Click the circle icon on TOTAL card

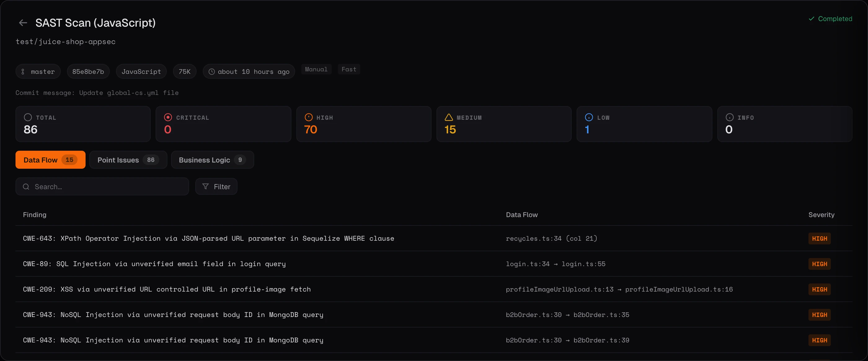point(28,117)
